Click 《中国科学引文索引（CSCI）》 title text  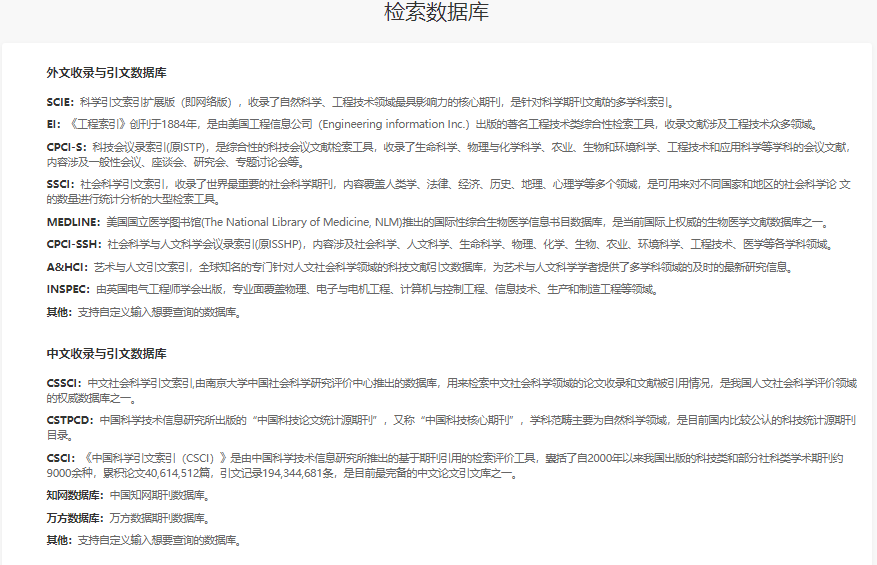pos(155,458)
